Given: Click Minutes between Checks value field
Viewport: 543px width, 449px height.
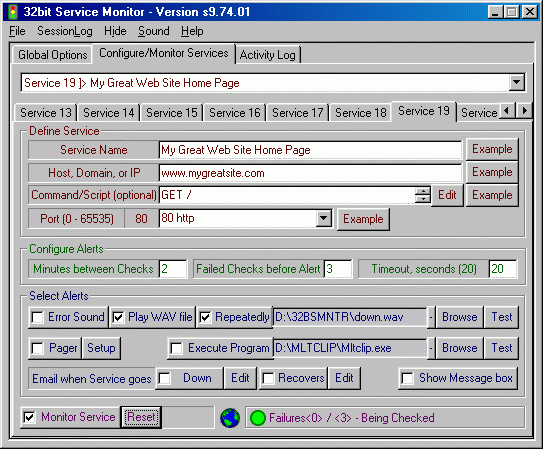Looking at the screenshot, I should (x=173, y=269).
